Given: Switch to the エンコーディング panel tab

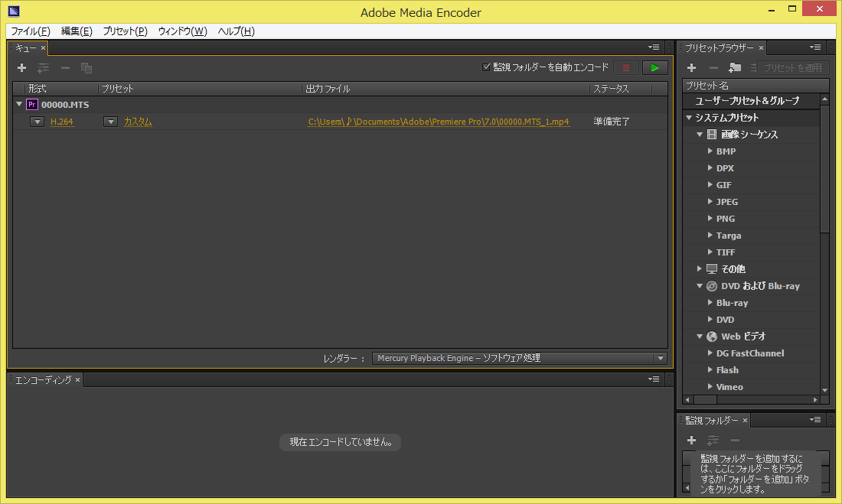Looking at the screenshot, I should click(x=44, y=380).
